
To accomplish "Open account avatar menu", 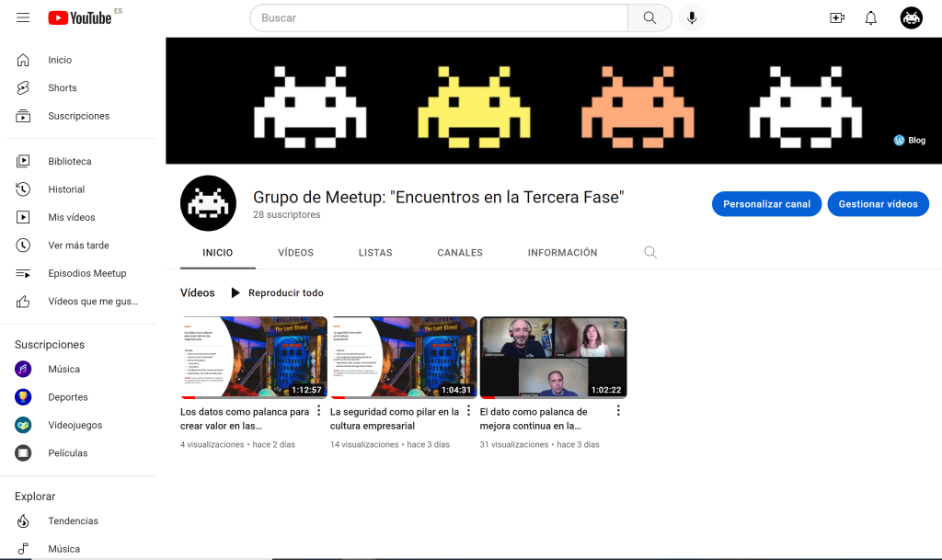I will point(911,17).
